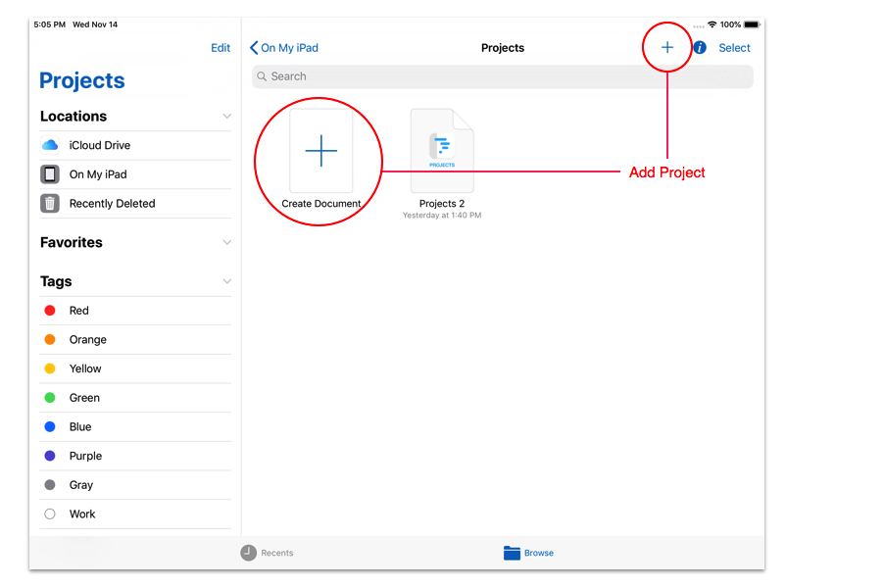Tap the Select button
The image size is (884, 588).
tap(734, 47)
